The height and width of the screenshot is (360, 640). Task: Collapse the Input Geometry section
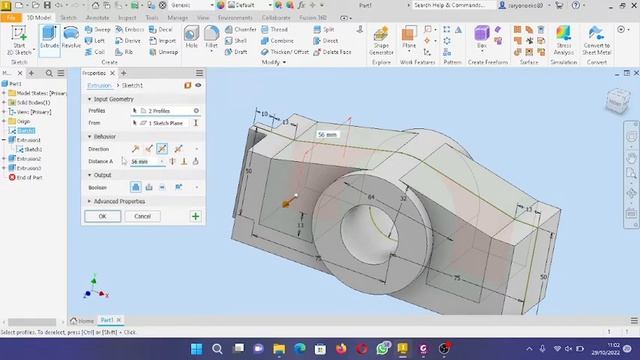(89, 99)
